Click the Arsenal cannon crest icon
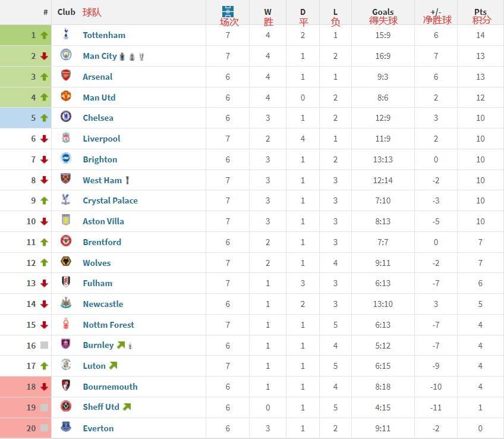Image resolution: width=504 pixels, height=439 pixels. (66, 76)
